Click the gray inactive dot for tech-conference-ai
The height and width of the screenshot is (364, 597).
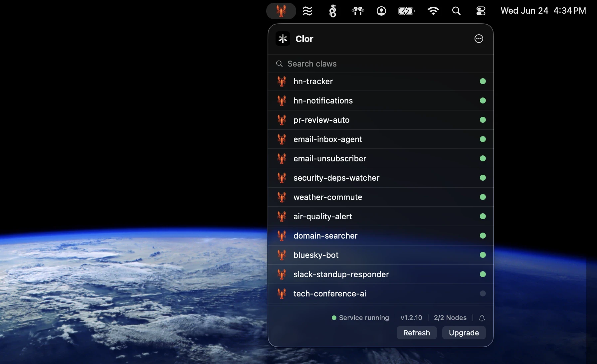pyautogui.click(x=483, y=293)
